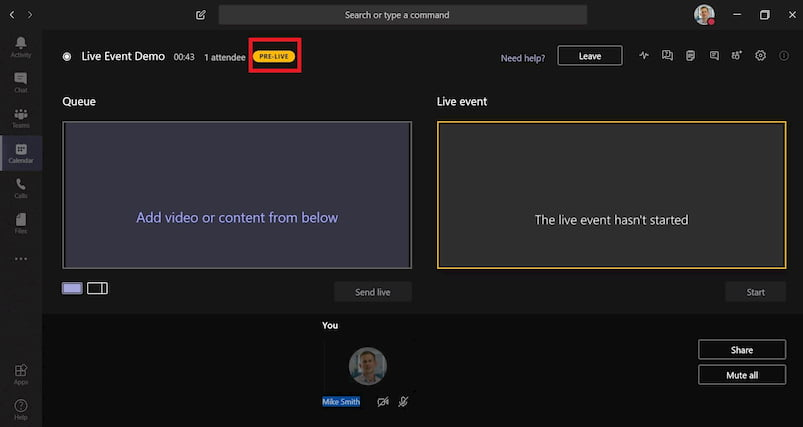Open Chat from the sidebar
The image size is (803, 427).
click(x=21, y=82)
